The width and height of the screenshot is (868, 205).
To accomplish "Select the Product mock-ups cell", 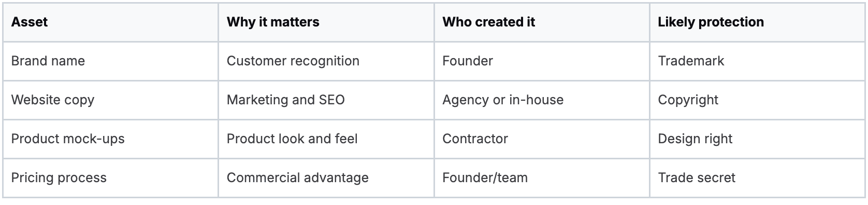I will click(x=110, y=139).
